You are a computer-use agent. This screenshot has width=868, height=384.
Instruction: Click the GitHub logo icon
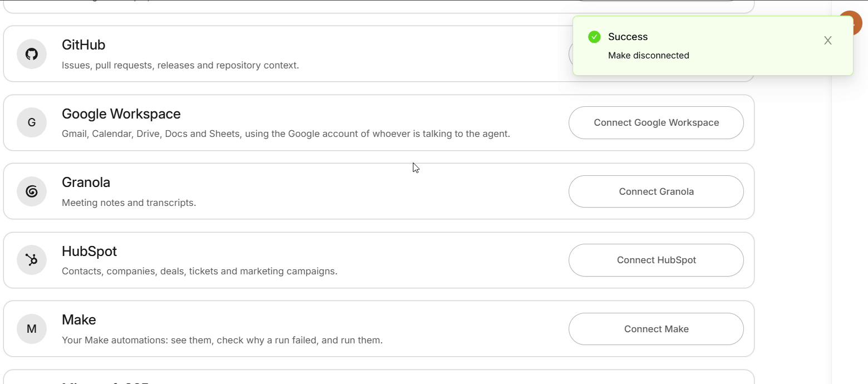pos(32,54)
